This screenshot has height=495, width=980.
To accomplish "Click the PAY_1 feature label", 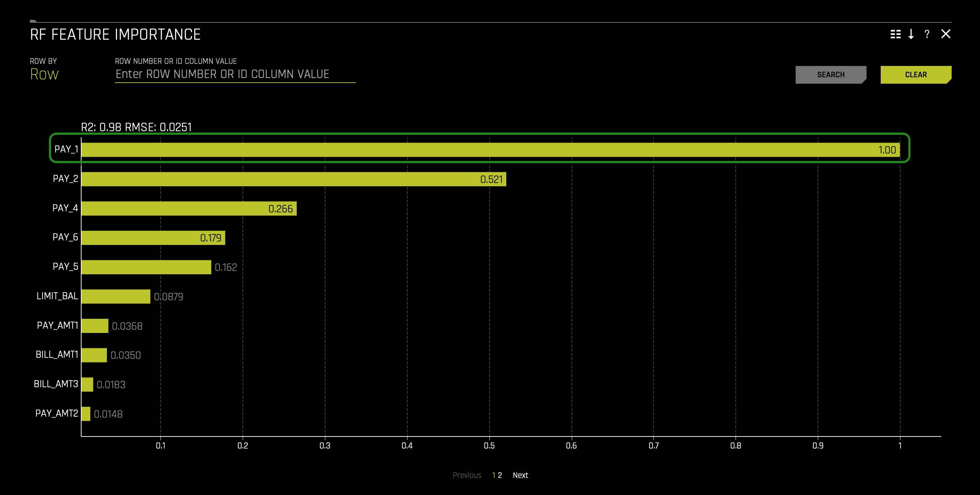I will click(66, 149).
